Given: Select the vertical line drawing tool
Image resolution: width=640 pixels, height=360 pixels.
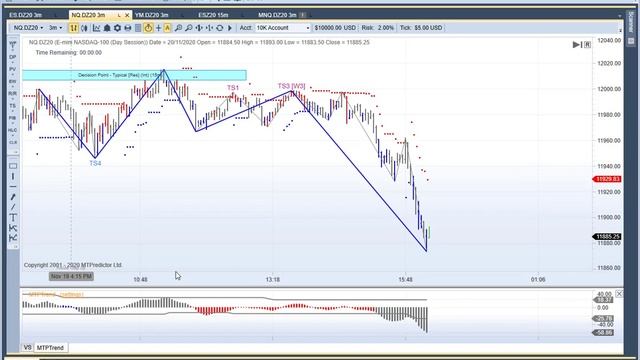Looking at the screenshot, I should [x=13, y=176].
